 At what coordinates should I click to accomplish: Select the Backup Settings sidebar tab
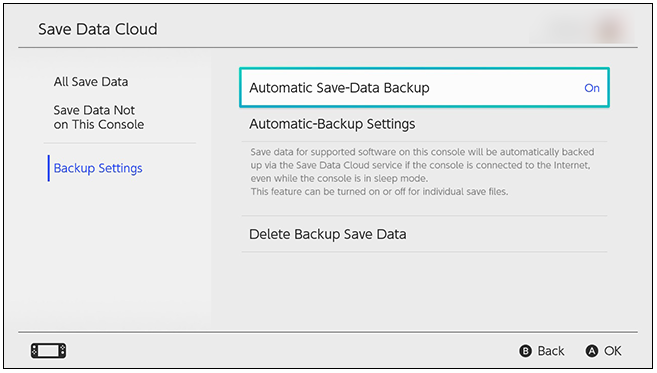pyautogui.click(x=98, y=168)
